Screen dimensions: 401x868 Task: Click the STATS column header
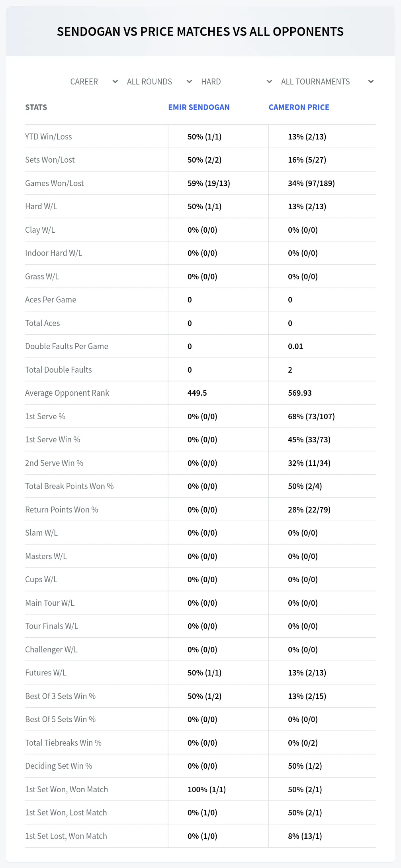36,107
